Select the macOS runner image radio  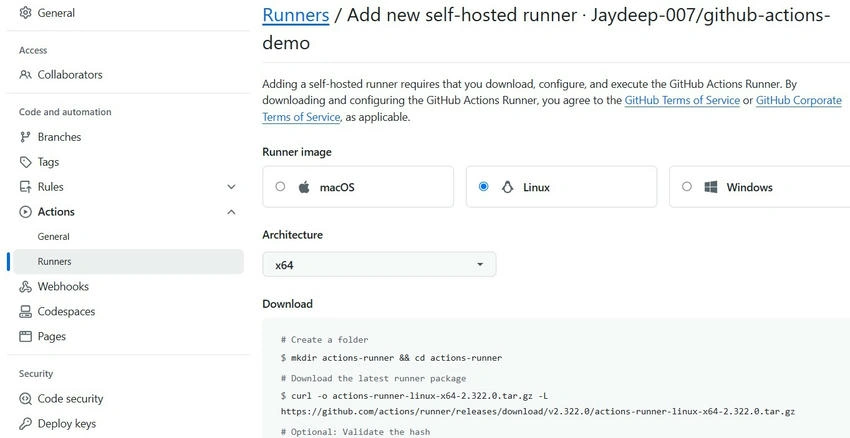pyautogui.click(x=280, y=186)
